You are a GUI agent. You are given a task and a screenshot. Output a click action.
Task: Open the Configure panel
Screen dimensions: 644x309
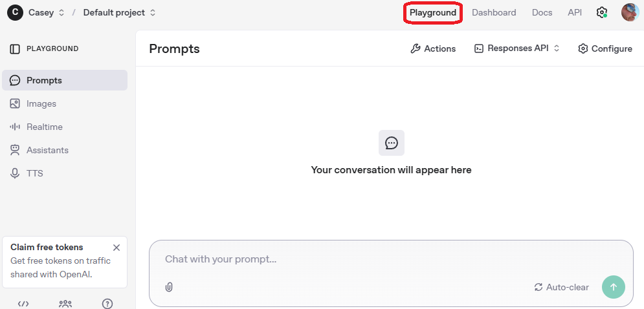coord(605,48)
